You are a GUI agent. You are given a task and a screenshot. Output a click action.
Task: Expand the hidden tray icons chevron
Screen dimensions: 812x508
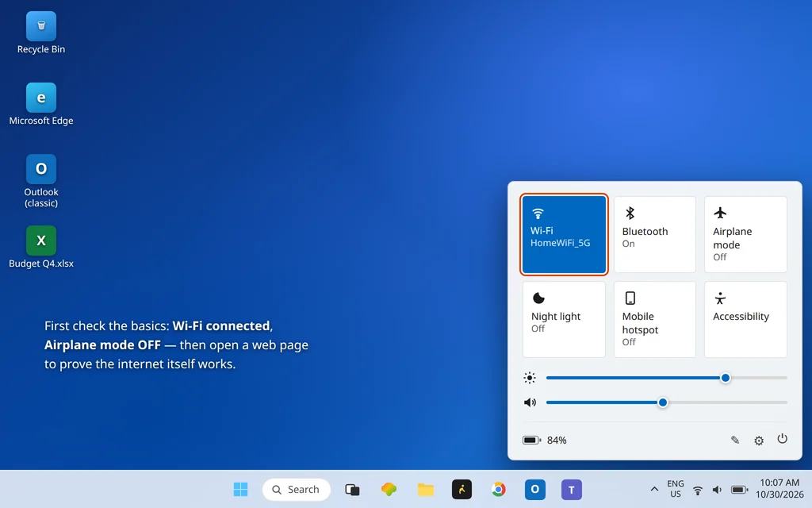(x=654, y=489)
